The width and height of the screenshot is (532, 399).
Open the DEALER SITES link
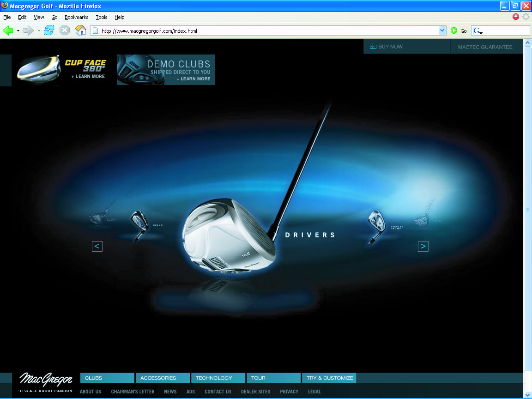coord(256,392)
